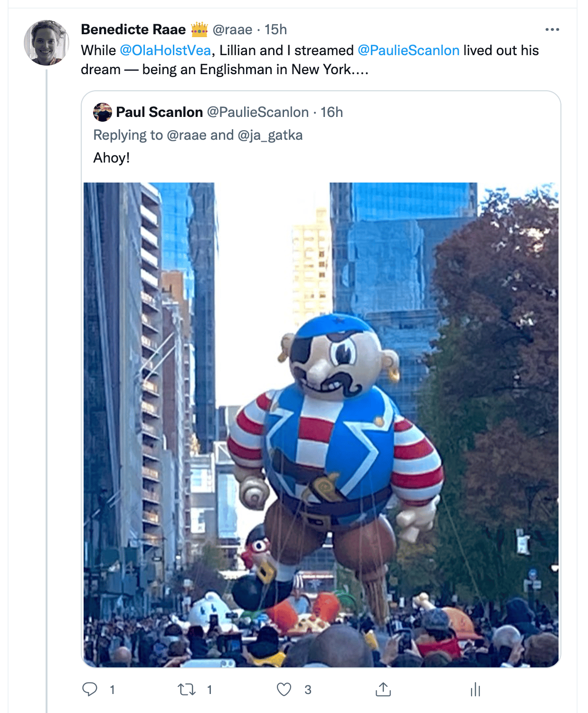
Task: Open the @PaulieScanlon mention link in the tweet text
Action: (408, 50)
